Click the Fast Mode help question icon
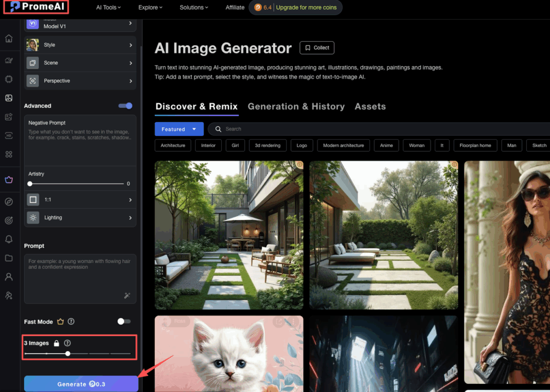Image resolution: width=550 pixels, height=392 pixels. pyautogui.click(x=71, y=322)
